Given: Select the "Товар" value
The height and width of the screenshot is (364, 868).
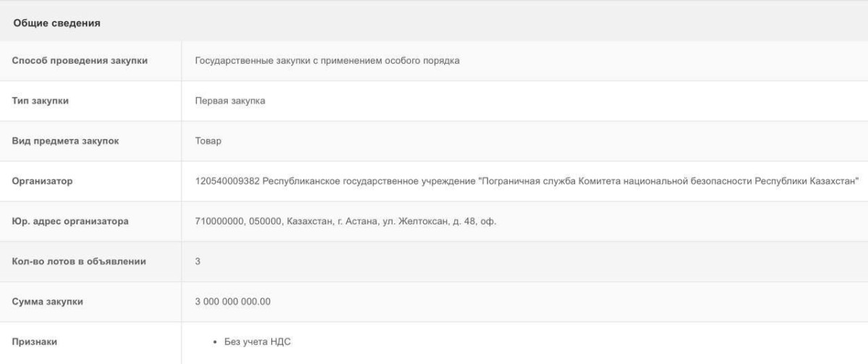Looking at the screenshot, I should 208,141.
